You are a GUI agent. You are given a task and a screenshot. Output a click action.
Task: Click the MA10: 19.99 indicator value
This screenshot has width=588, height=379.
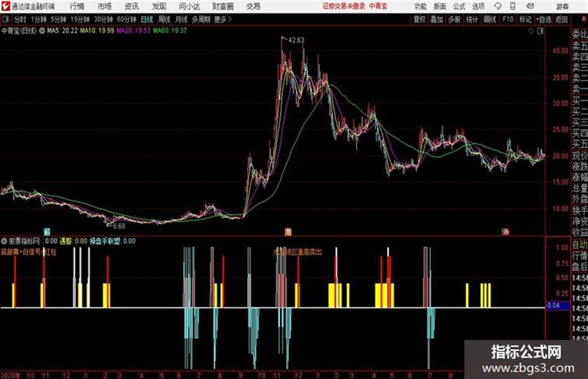coord(96,30)
